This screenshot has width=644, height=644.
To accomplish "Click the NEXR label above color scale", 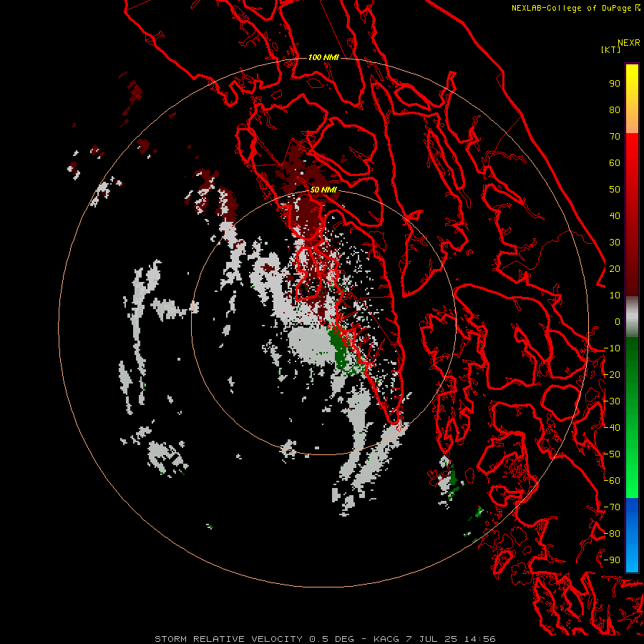I will (629, 43).
